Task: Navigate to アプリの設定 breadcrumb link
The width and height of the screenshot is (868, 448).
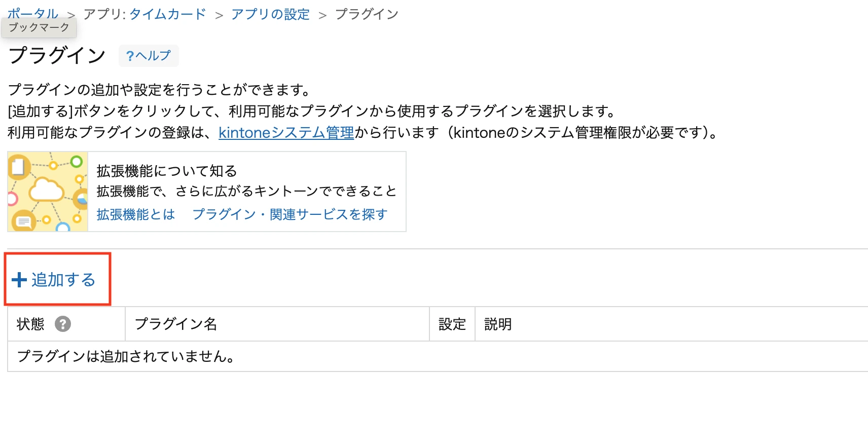Action: (270, 14)
